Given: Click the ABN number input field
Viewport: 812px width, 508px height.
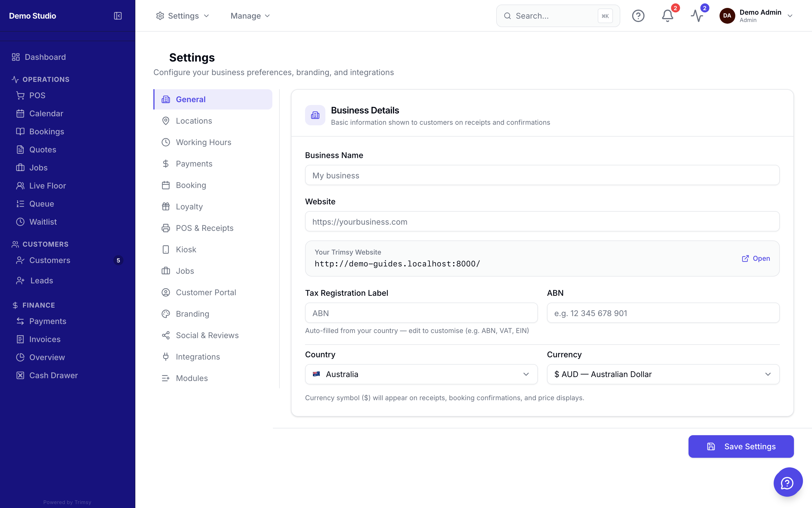Looking at the screenshot, I should [663, 313].
